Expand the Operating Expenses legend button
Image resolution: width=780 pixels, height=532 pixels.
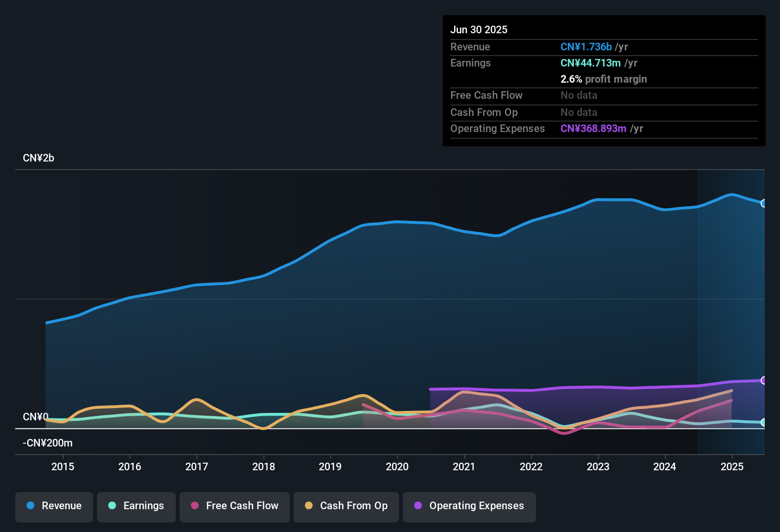(469, 506)
